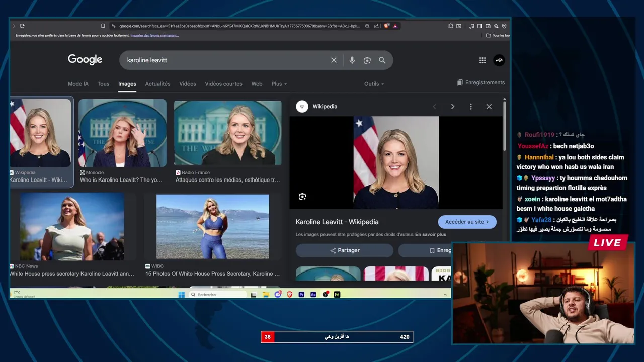This screenshot has height=362, width=644.
Task: Open the weather widget showing 17°C
Action: pos(23,294)
